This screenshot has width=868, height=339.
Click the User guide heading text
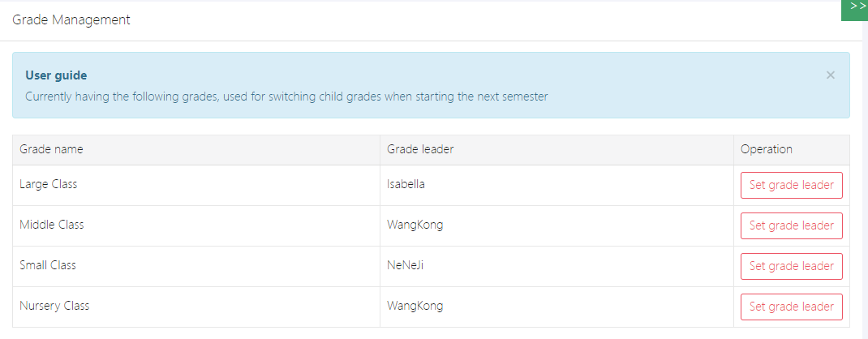56,75
